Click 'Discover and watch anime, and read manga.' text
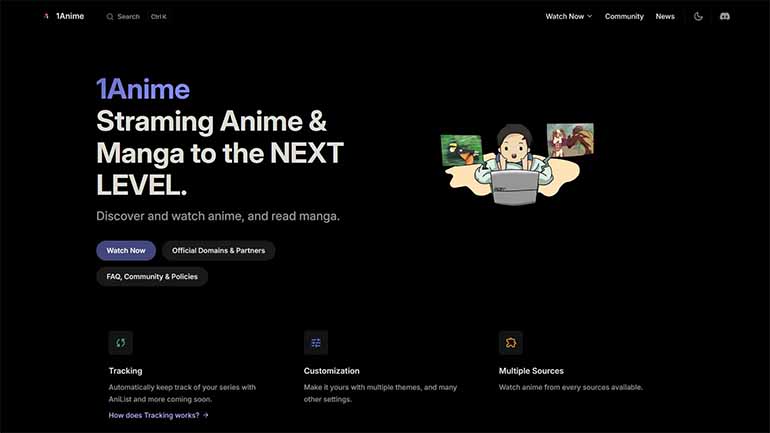 click(218, 216)
